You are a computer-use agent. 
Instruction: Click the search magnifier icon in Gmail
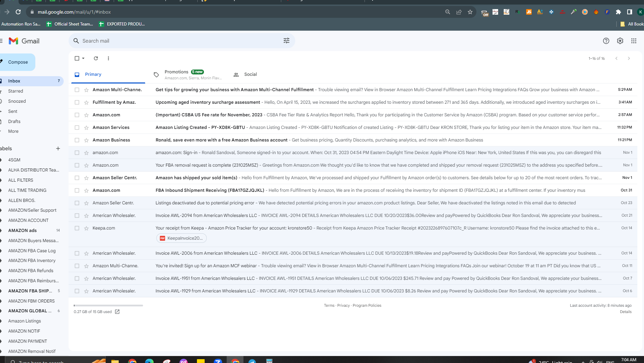point(76,41)
